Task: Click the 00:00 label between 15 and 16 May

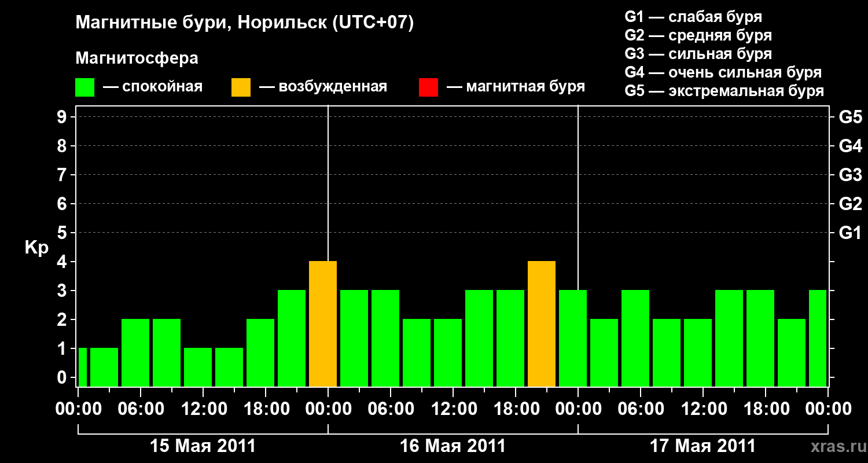Action: pos(328,409)
